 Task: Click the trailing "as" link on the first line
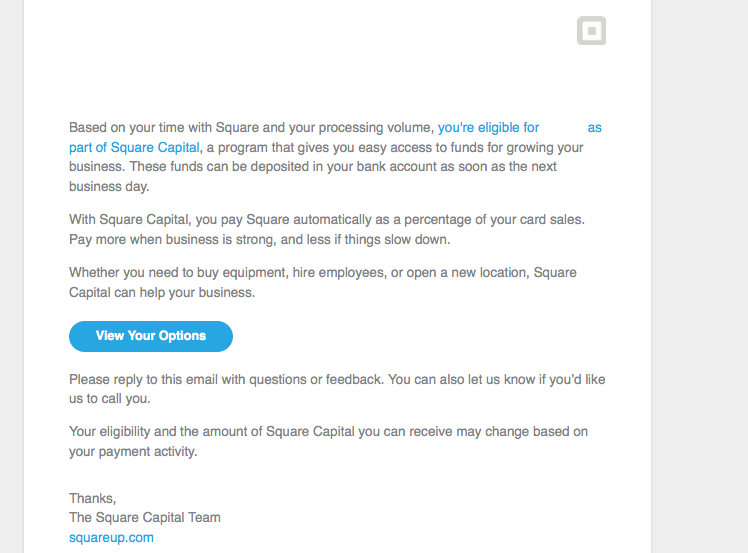594,128
